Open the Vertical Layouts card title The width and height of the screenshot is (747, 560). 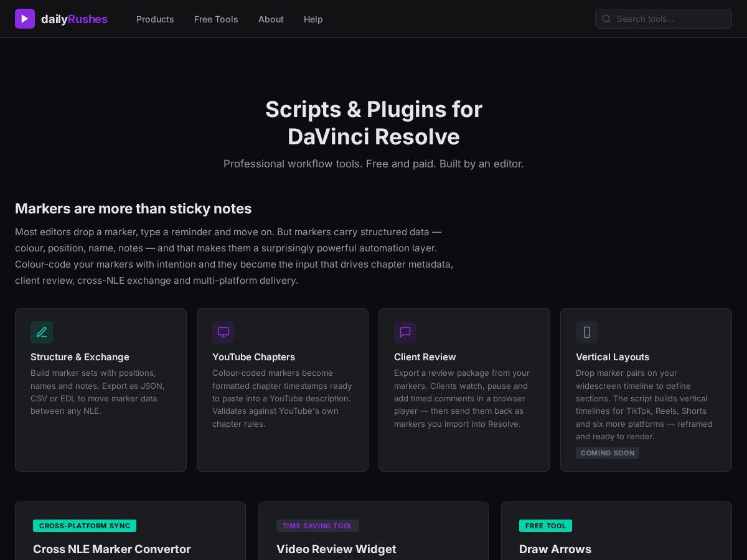613,357
